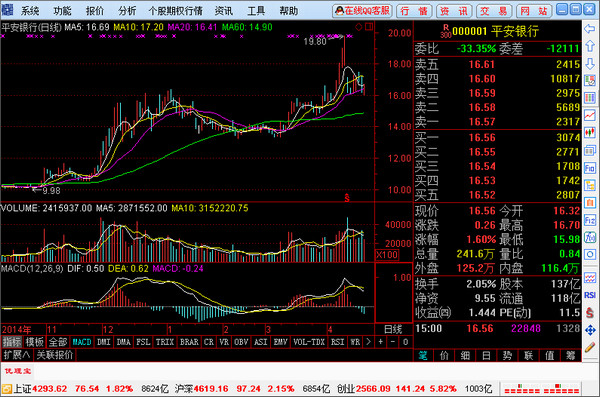Click the left back arrow in the sidebar

point(590,29)
